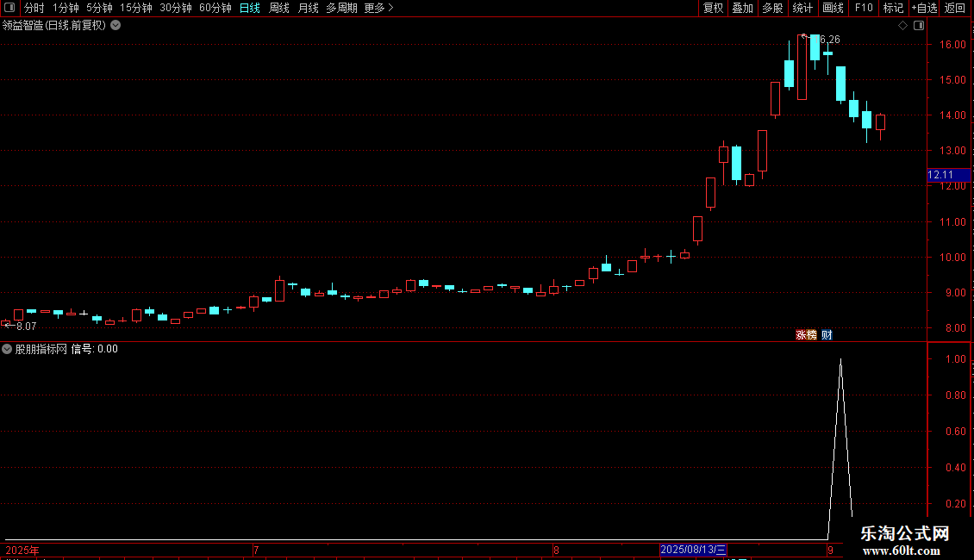Select the 周线 weekly chart tab
The image size is (974, 560).
(279, 8)
